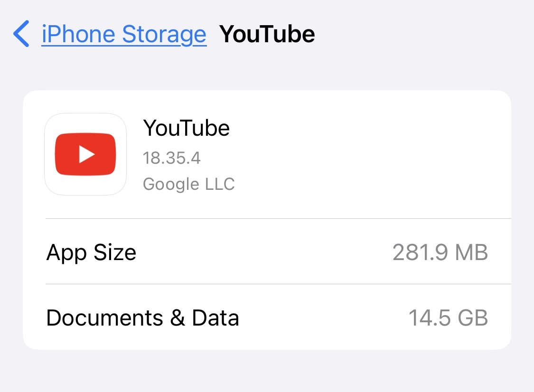Tap the version number 18.35.4

172,158
